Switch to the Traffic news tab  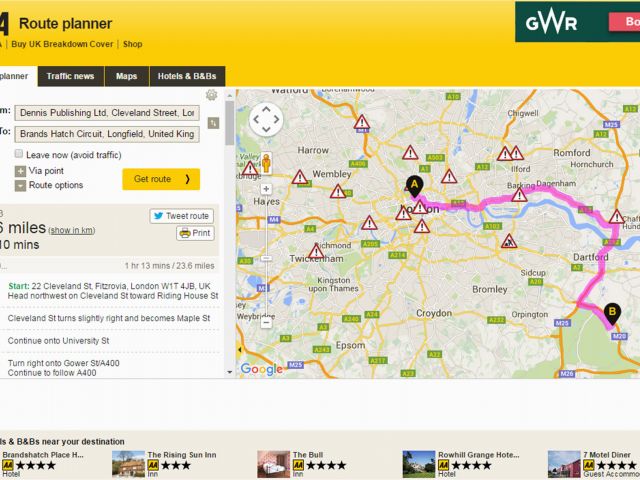tap(71, 76)
